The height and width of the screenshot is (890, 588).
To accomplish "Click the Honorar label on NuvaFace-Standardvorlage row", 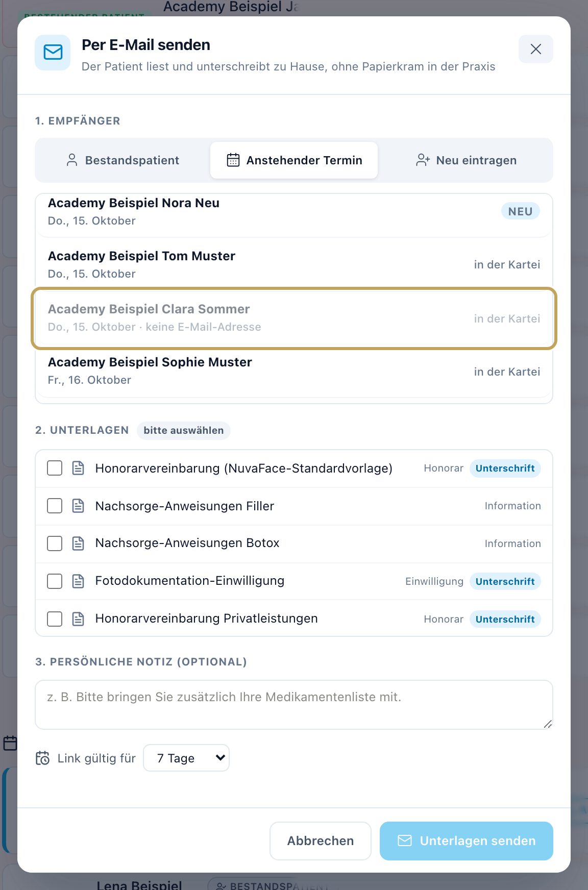I will coord(444,468).
